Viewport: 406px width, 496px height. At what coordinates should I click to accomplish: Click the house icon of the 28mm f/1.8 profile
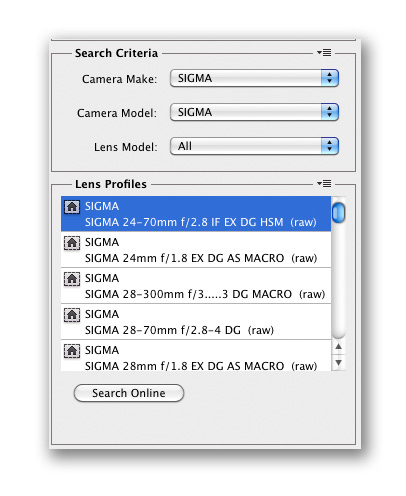click(72, 351)
